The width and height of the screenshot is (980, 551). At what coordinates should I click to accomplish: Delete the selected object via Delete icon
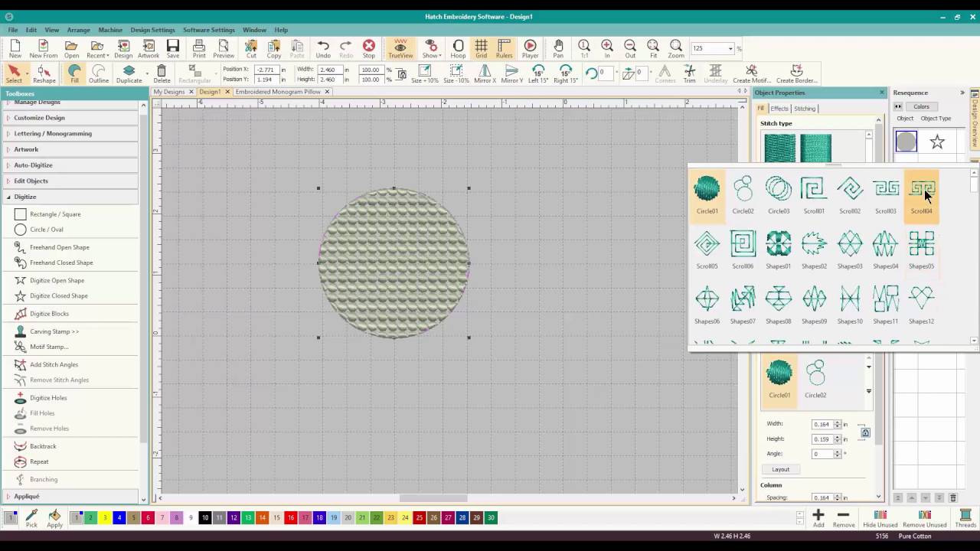tap(162, 73)
